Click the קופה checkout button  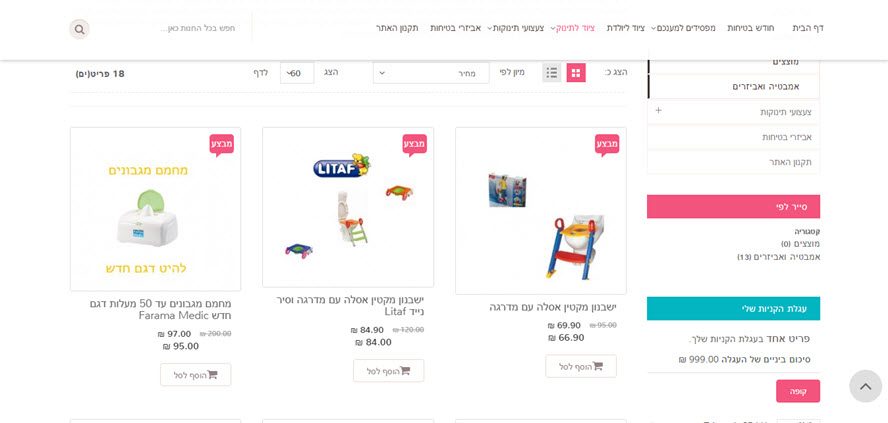pyautogui.click(x=798, y=391)
